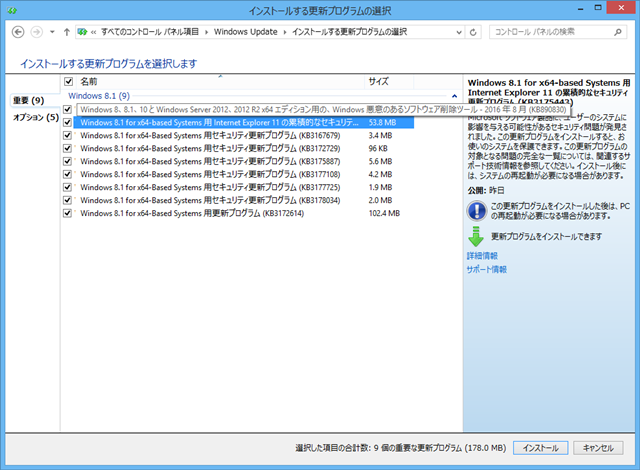Click the インストール button
This screenshot has width=640, height=470.
540,448
